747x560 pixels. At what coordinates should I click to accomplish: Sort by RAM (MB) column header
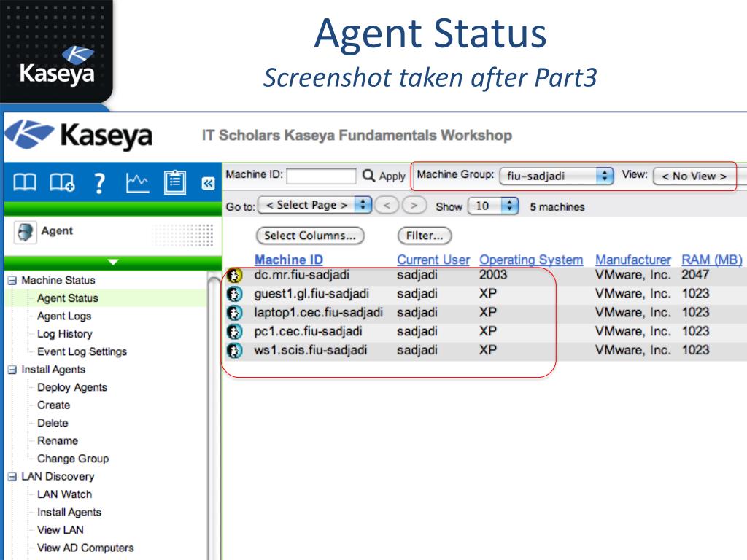[x=712, y=260]
